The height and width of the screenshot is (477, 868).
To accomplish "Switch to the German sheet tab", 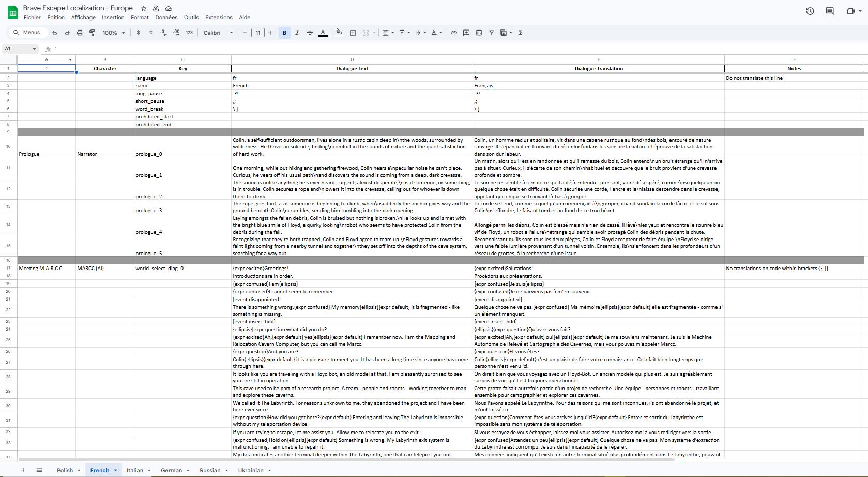I will point(171,470).
